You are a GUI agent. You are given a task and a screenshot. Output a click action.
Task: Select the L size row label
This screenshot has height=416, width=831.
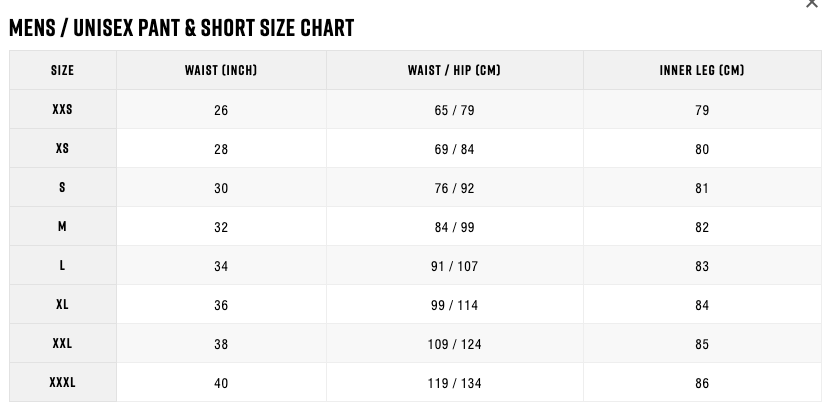coord(63,265)
